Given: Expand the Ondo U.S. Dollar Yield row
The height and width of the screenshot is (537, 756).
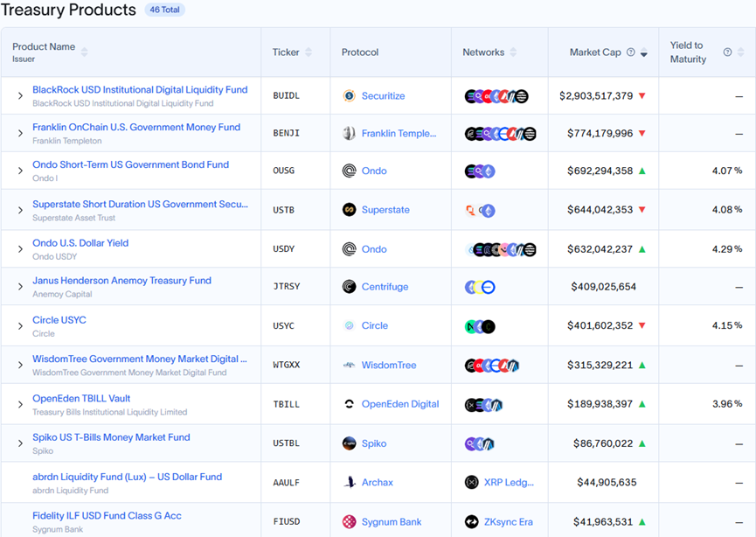Looking at the screenshot, I should 20,249.
